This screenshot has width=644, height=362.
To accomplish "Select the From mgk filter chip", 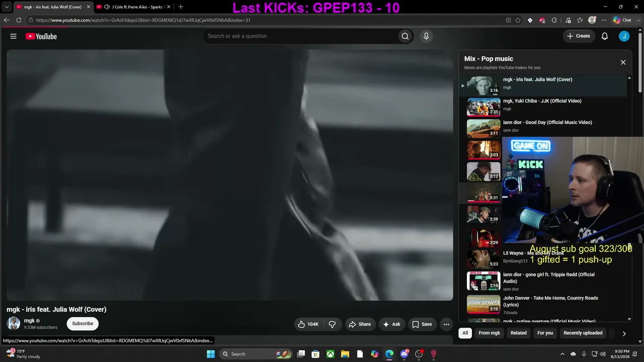I will [x=489, y=333].
